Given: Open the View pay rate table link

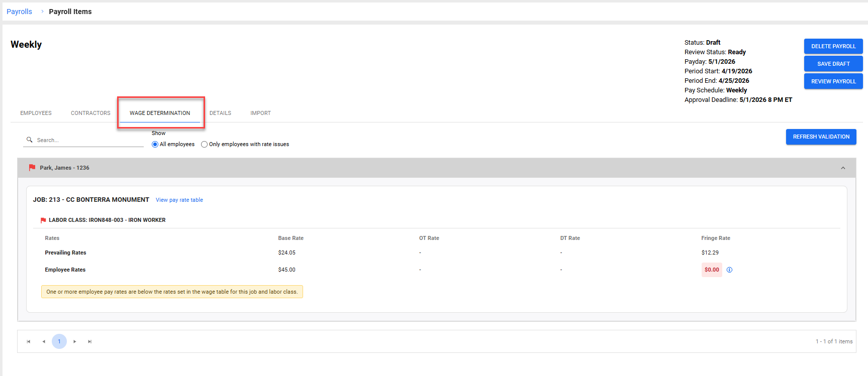Looking at the screenshot, I should coord(179,200).
